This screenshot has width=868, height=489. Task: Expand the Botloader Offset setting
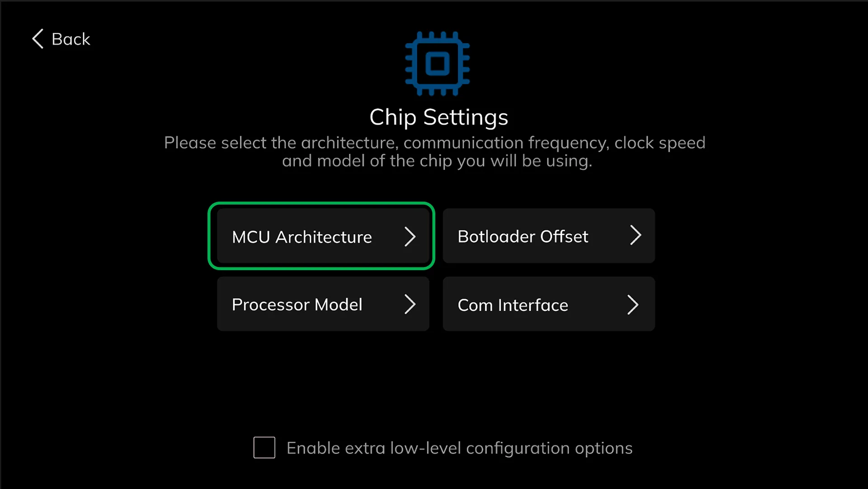549,236
